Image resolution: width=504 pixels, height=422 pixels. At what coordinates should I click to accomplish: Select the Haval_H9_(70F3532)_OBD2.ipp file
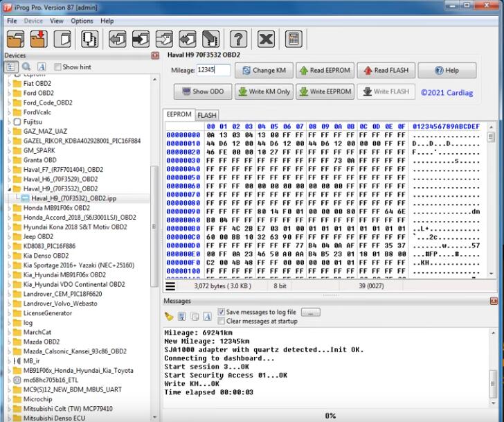(x=73, y=198)
